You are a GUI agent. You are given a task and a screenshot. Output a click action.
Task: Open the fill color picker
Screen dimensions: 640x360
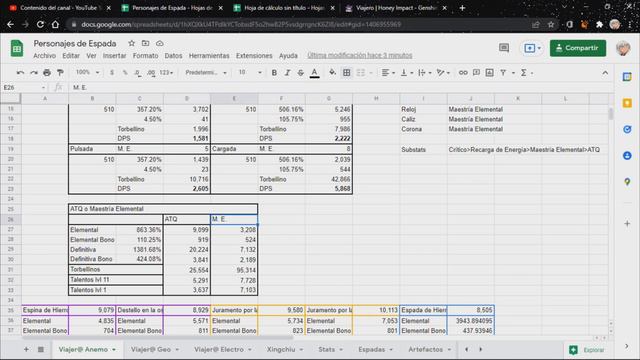point(333,73)
